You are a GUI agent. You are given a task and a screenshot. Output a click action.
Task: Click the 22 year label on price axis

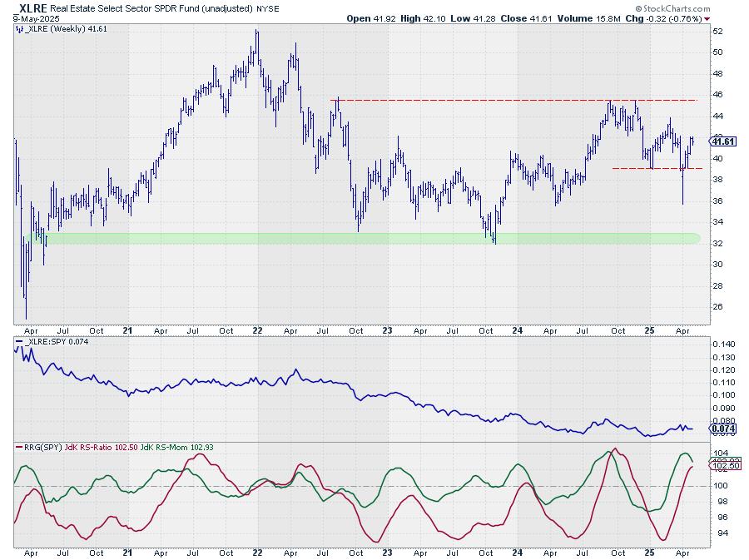pyautogui.click(x=257, y=330)
